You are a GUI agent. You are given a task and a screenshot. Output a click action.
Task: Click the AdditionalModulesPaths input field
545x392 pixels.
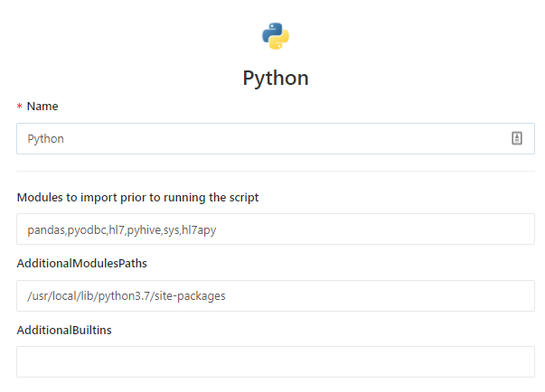point(276,296)
